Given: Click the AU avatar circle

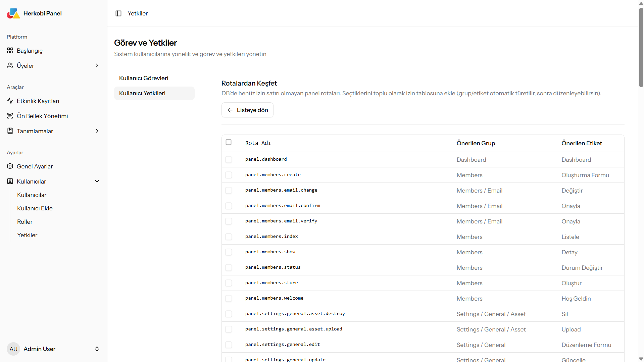Looking at the screenshot, I should click(13, 349).
